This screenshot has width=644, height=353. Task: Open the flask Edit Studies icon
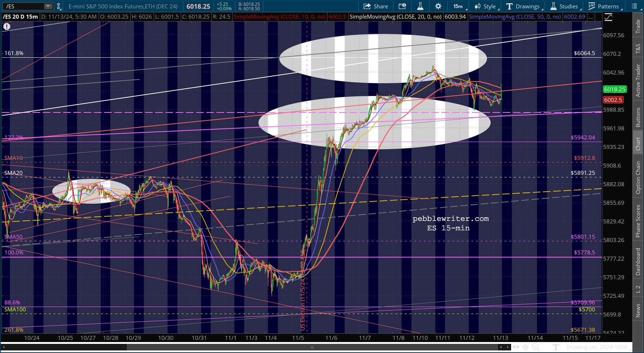pyautogui.click(x=420, y=6)
